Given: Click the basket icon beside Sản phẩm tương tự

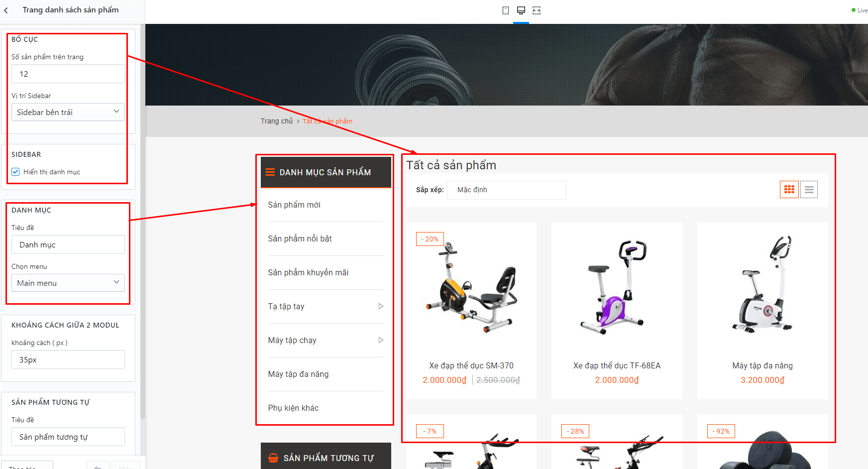Looking at the screenshot, I should click(273, 458).
